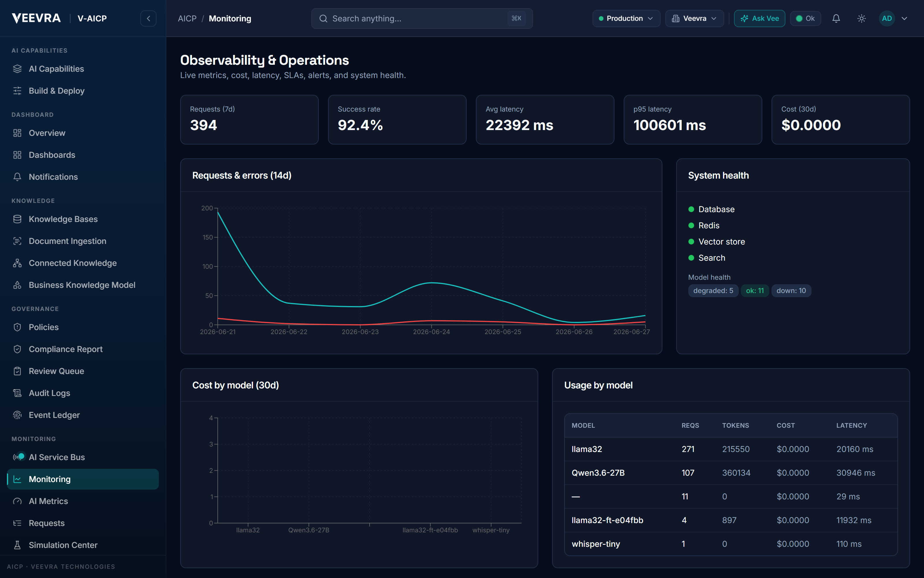This screenshot has height=578, width=924.
Task: Click the AI Metrics gauge icon
Action: point(17,501)
